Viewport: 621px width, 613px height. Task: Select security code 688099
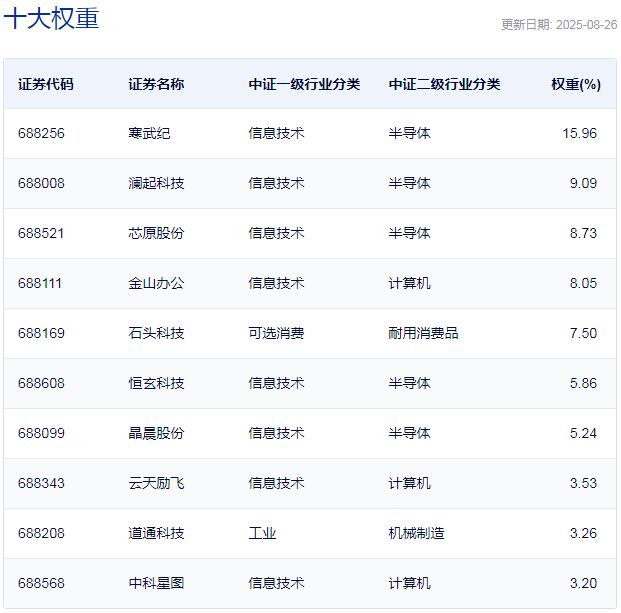tap(41, 433)
